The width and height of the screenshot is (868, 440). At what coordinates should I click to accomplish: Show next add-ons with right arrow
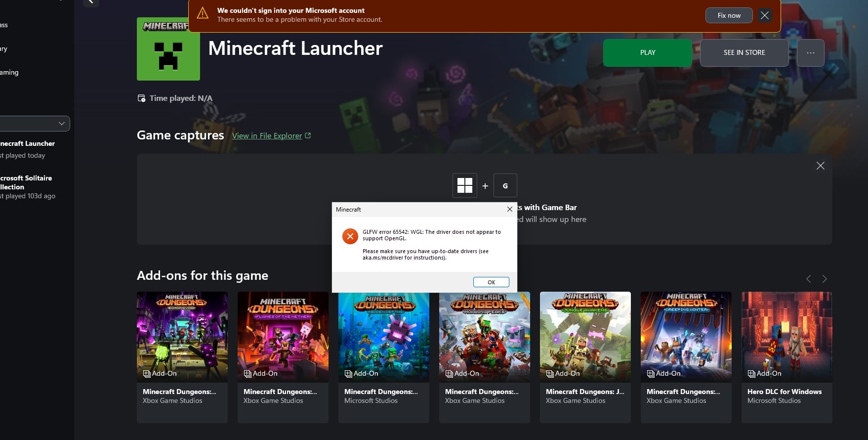825,279
